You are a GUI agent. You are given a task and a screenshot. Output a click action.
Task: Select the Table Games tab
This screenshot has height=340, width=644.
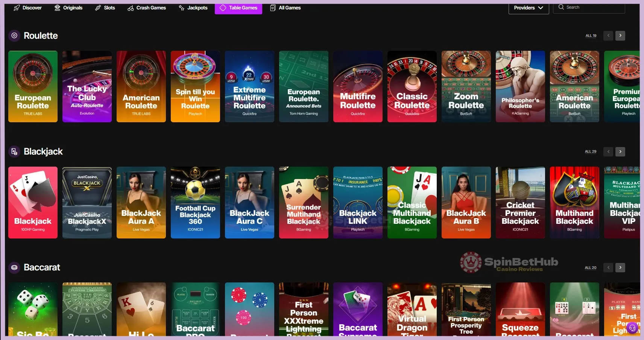[238, 8]
